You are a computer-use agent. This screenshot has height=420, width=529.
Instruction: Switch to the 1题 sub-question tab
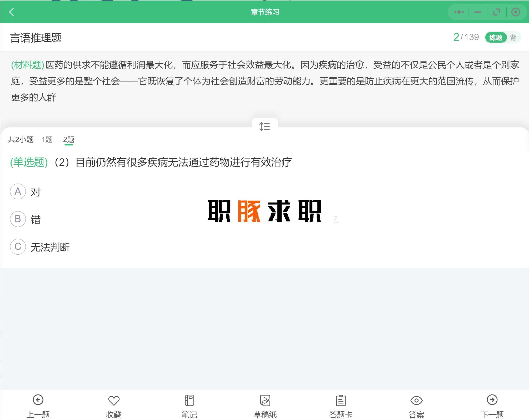point(48,140)
